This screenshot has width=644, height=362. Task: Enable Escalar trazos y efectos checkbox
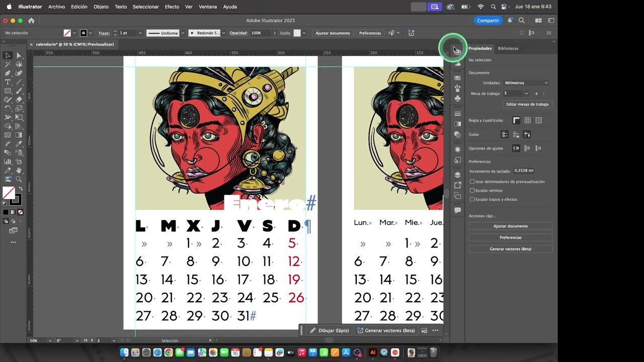click(472, 200)
